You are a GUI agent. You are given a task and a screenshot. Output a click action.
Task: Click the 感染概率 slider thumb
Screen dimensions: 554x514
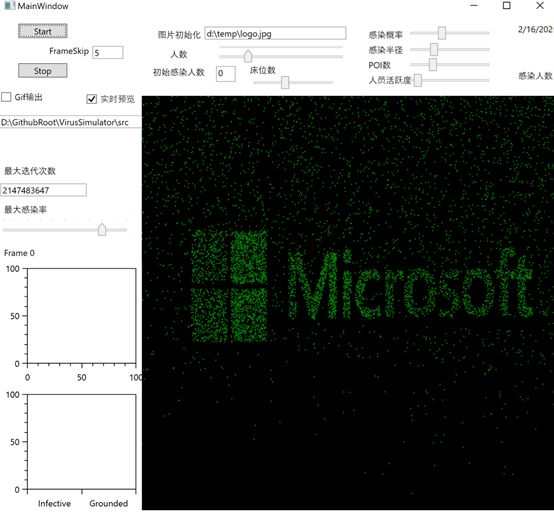[442, 33]
